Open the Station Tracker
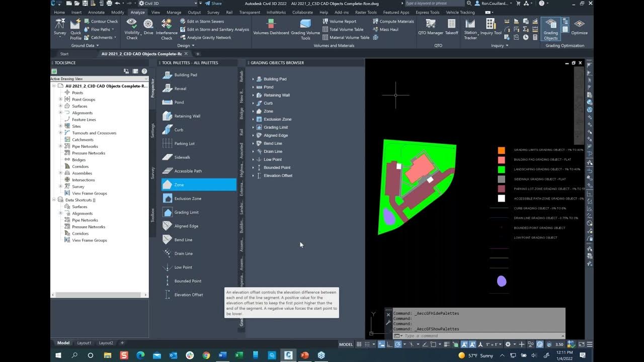 [470, 29]
